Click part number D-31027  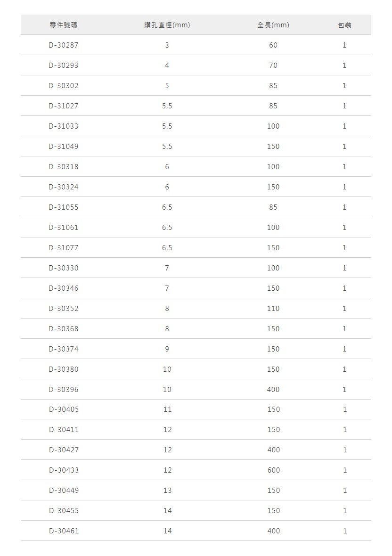(x=64, y=106)
